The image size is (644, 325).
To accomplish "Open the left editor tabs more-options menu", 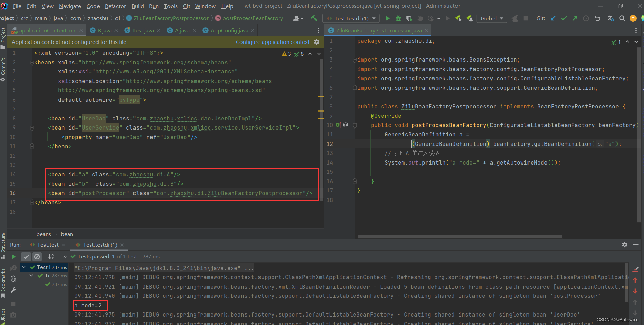I will (x=318, y=30).
